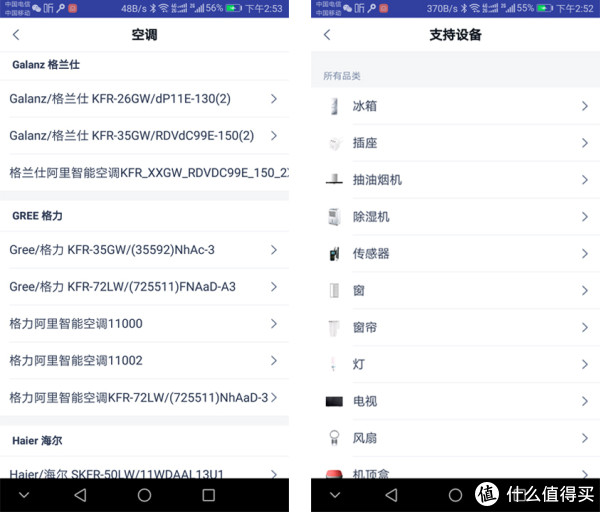Open the 电视 category
The image size is (600, 512).
tap(455, 401)
